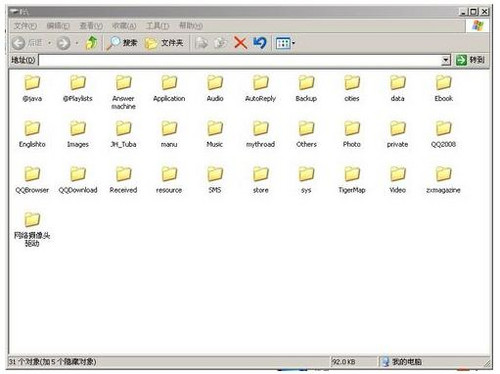Select the Application folder
Image resolution: width=500 pixels, height=374 pixels.
click(x=169, y=88)
